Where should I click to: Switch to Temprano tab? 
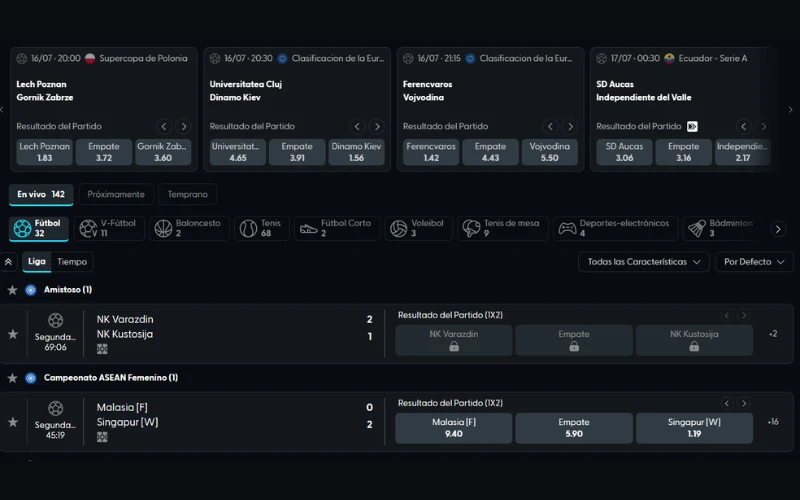(x=187, y=194)
